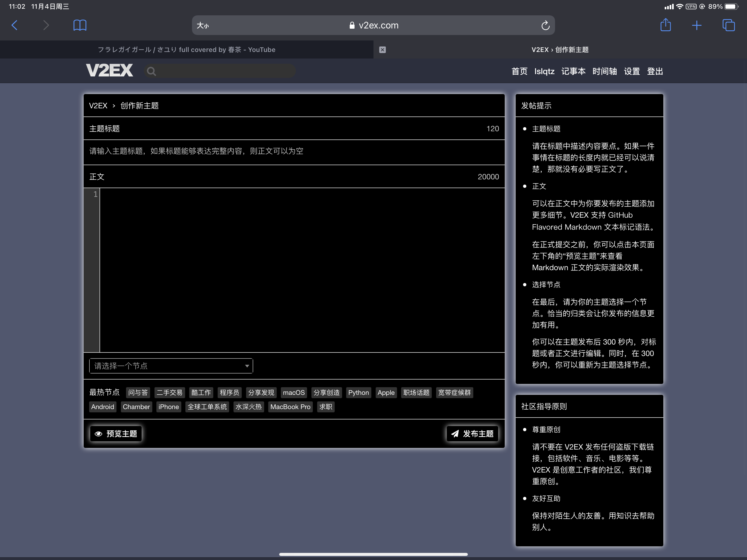Open 设置 in the top navigation
The width and height of the screenshot is (747, 560).
(632, 71)
